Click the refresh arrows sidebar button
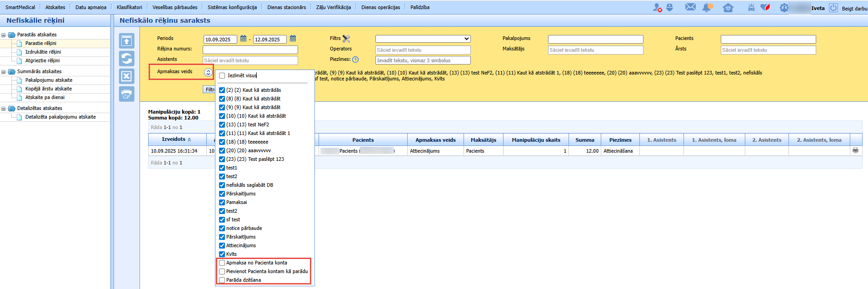This screenshot has width=868, height=289. [127, 59]
